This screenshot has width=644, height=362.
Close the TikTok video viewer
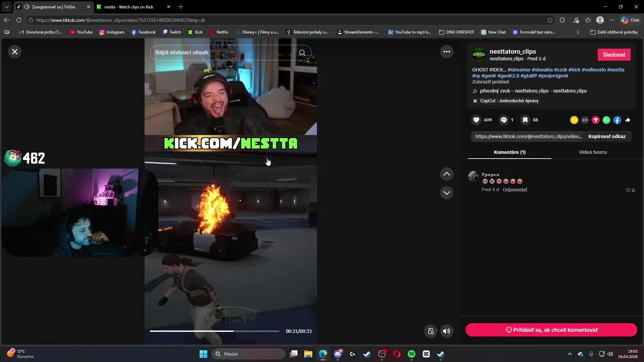click(x=15, y=51)
